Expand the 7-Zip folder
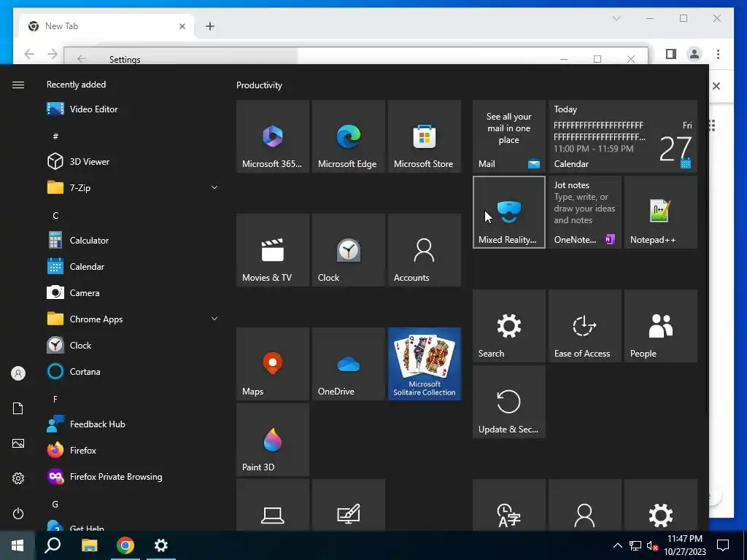Screen dimensions: 747x560 [x=133, y=187]
